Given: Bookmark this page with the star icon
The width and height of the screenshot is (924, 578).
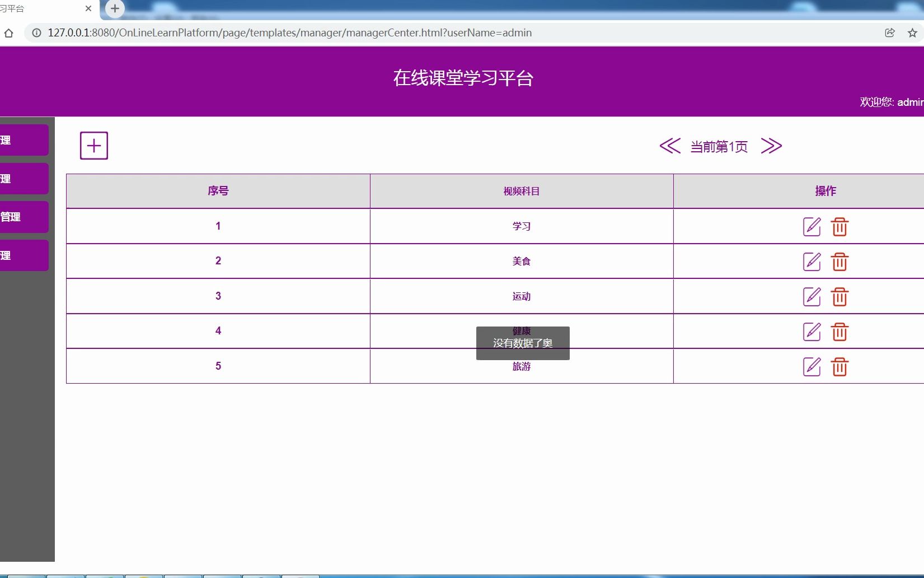Looking at the screenshot, I should [x=913, y=33].
